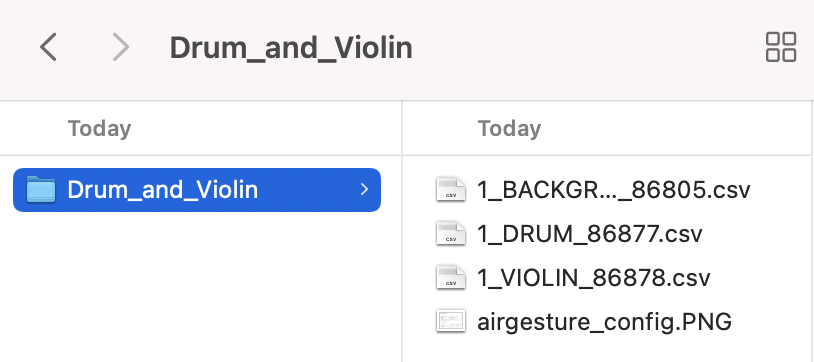Screen dimensions: 814x362
Task: Click the Drum_and_Violin window title
Action: pos(291,48)
